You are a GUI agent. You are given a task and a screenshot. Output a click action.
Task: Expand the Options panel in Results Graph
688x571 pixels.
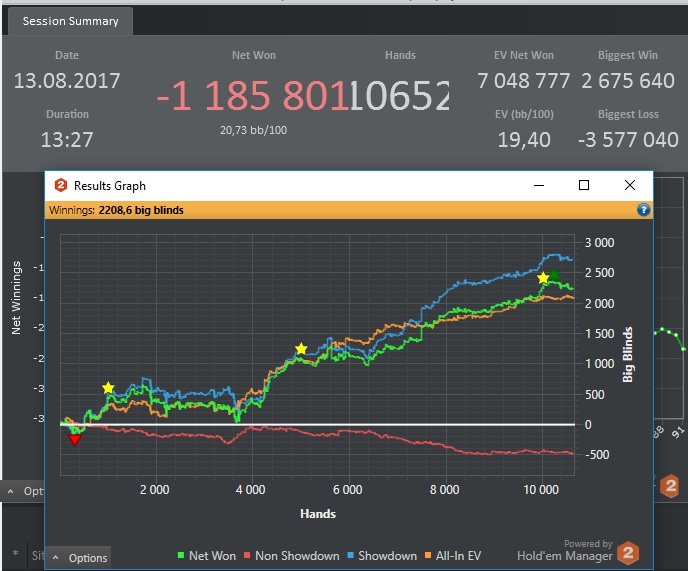point(79,558)
